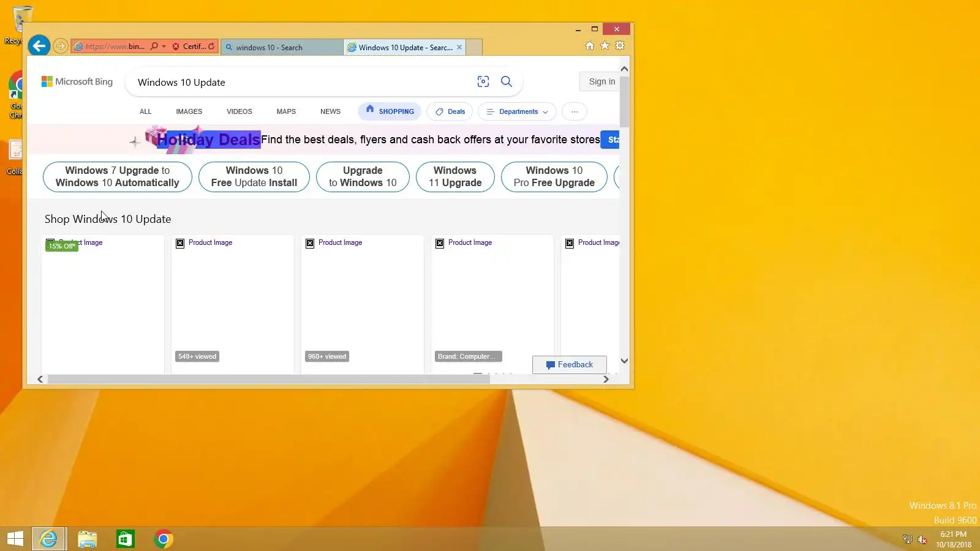Open a new tab with the blank tab button

(x=474, y=47)
